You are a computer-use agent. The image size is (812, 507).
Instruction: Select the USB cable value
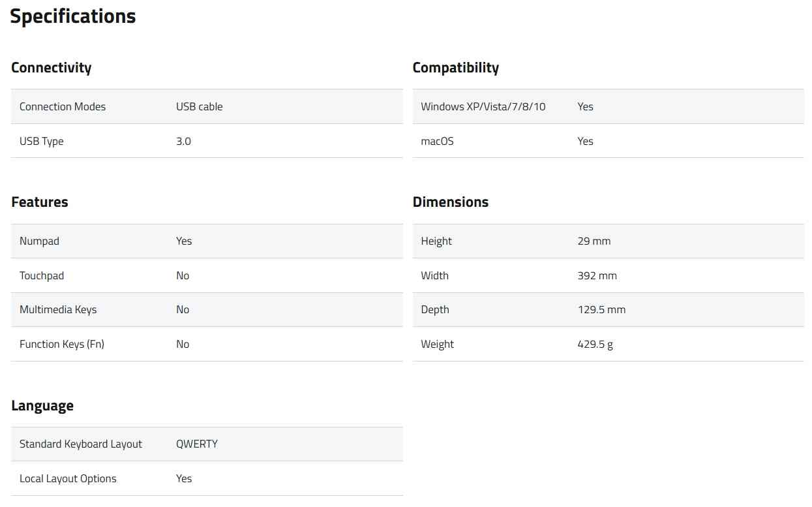point(199,106)
